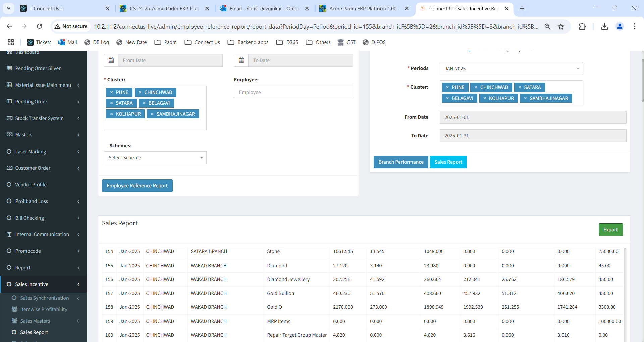Screen dimensions: 644x342
Task: Open the Padm bookmarks folder
Action: click(x=165, y=42)
